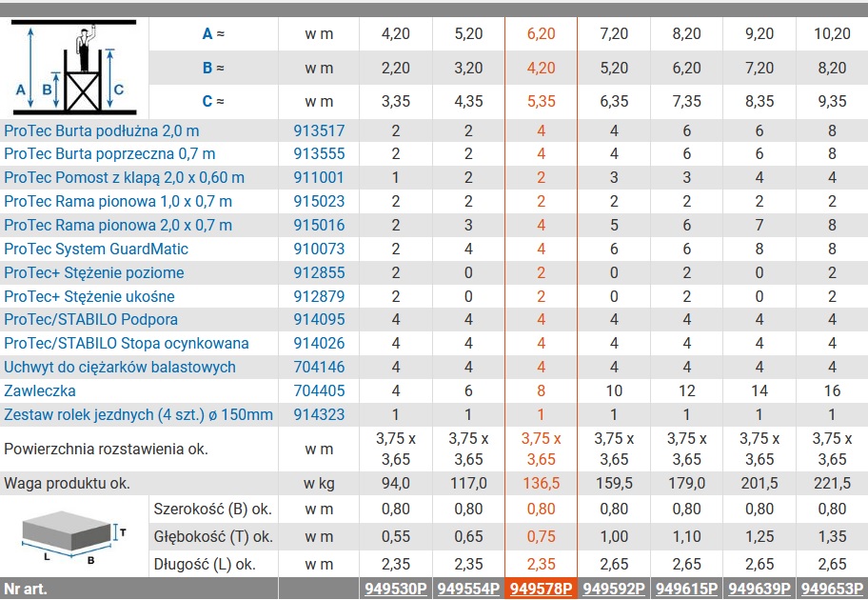Open ProTec Rama pionowa 1,0 x 0,7 m

(x=118, y=201)
